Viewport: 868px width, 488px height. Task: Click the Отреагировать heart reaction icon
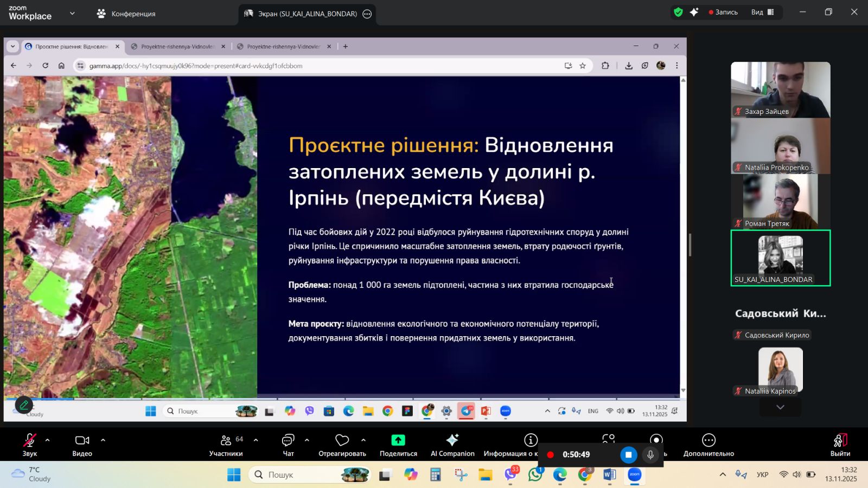[x=342, y=440]
